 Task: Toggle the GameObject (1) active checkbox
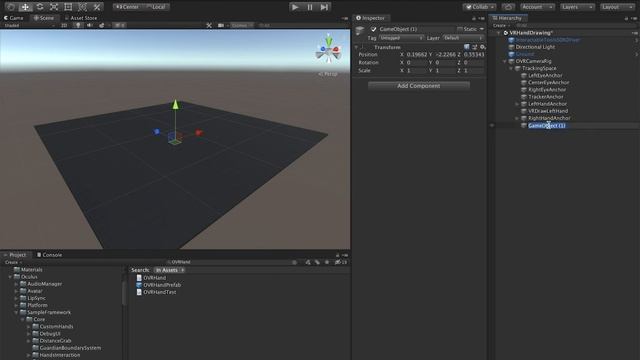(373, 29)
